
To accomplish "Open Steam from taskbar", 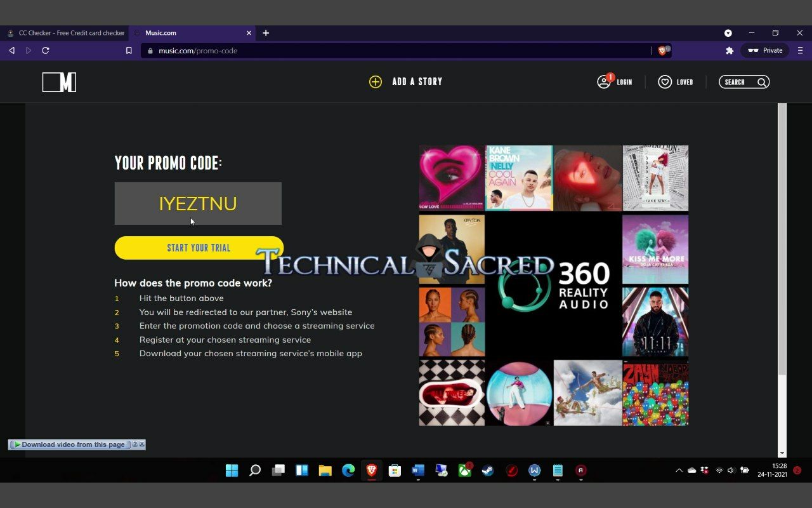I will pos(488,471).
